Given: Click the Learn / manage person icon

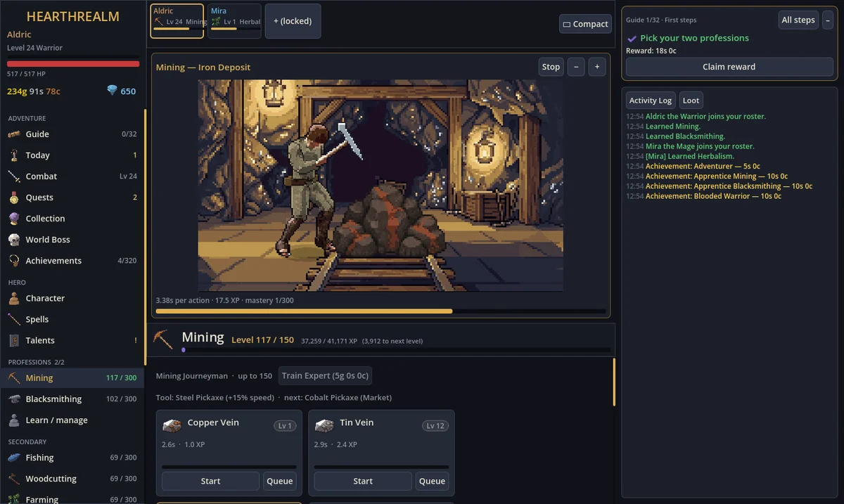Looking at the screenshot, I should (14, 420).
